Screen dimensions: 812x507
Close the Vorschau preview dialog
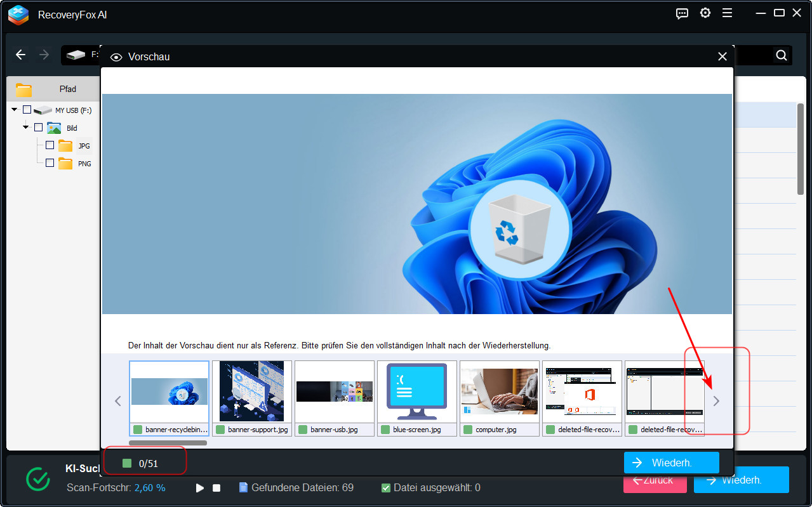pyautogui.click(x=722, y=56)
